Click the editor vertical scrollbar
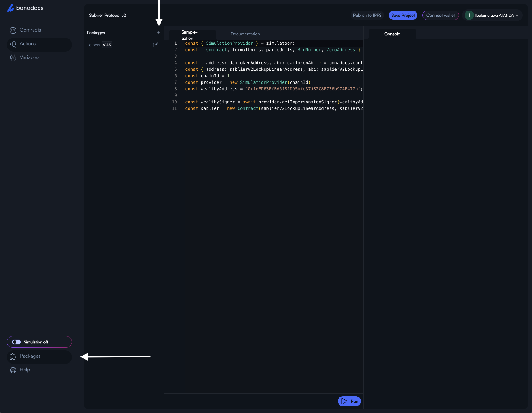 (361, 216)
